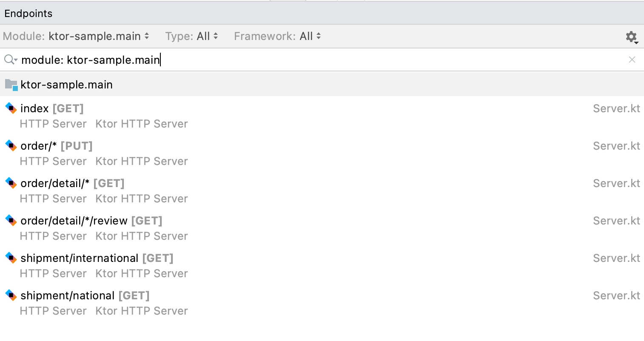Clear the search field with the X
This screenshot has height=341, width=644.
click(x=632, y=60)
